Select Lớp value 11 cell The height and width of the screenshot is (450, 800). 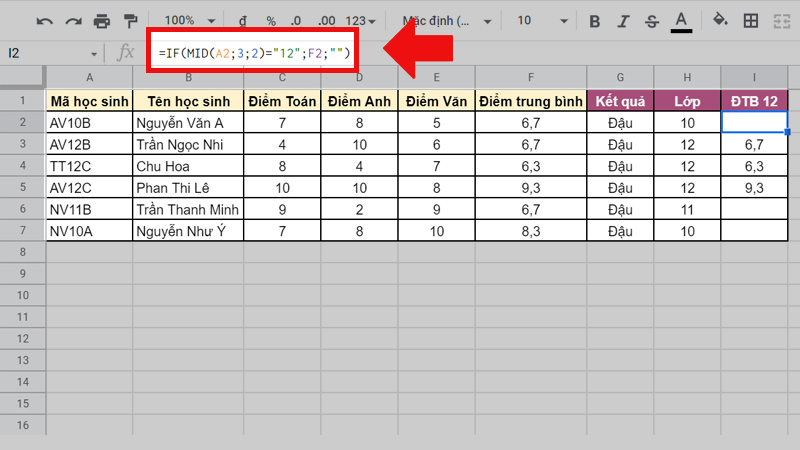[x=687, y=209]
